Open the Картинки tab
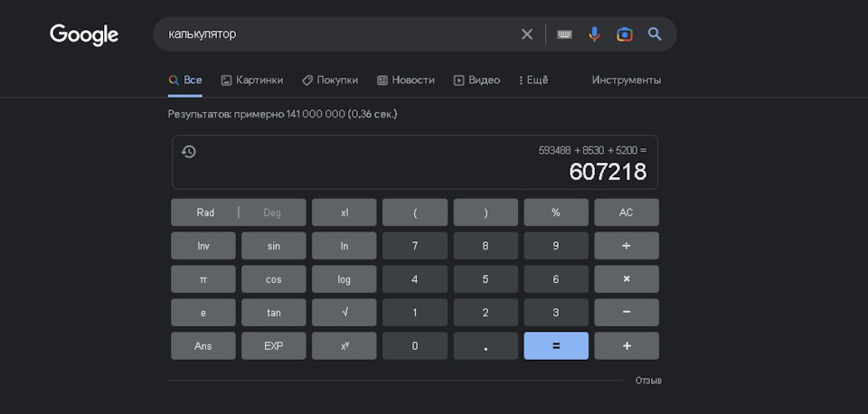Viewport: 868px width, 414px height. [x=252, y=80]
